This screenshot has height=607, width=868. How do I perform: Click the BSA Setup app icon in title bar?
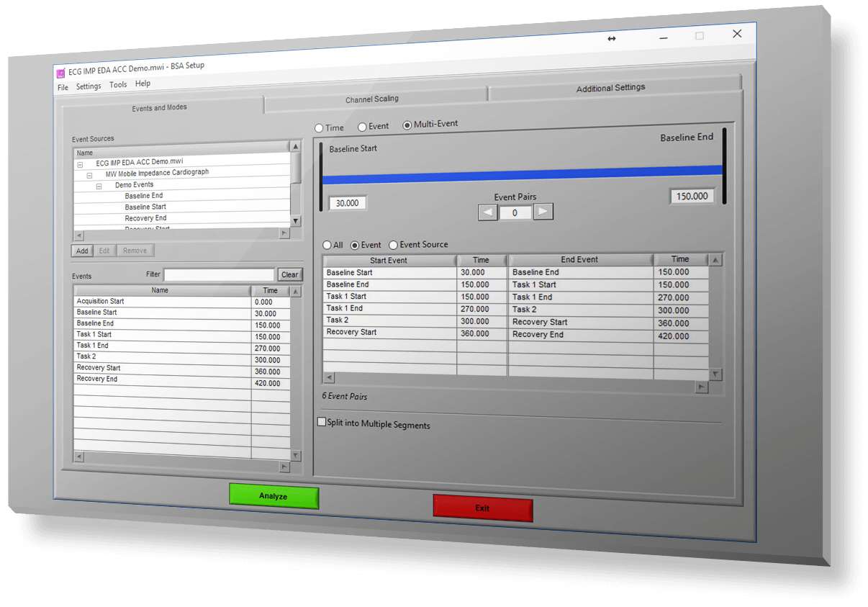pyautogui.click(x=60, y=72)
